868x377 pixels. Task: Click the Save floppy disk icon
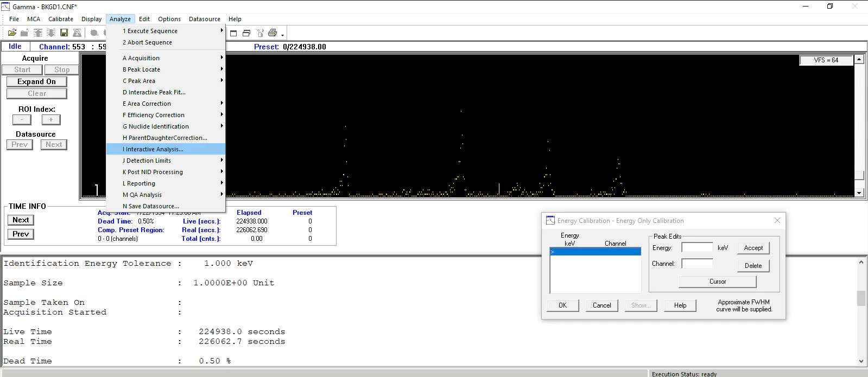coord(64,33)
